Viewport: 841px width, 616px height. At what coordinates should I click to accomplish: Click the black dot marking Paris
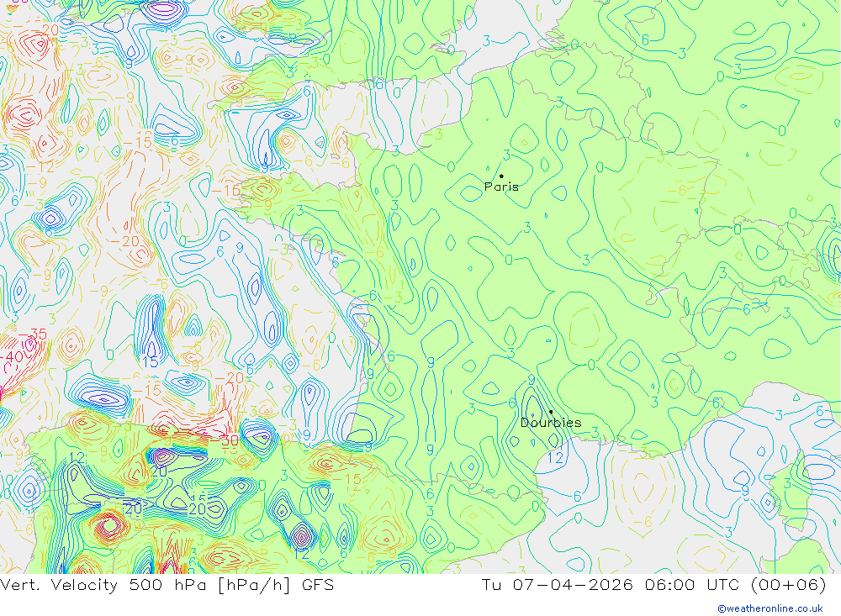[501, 176]
